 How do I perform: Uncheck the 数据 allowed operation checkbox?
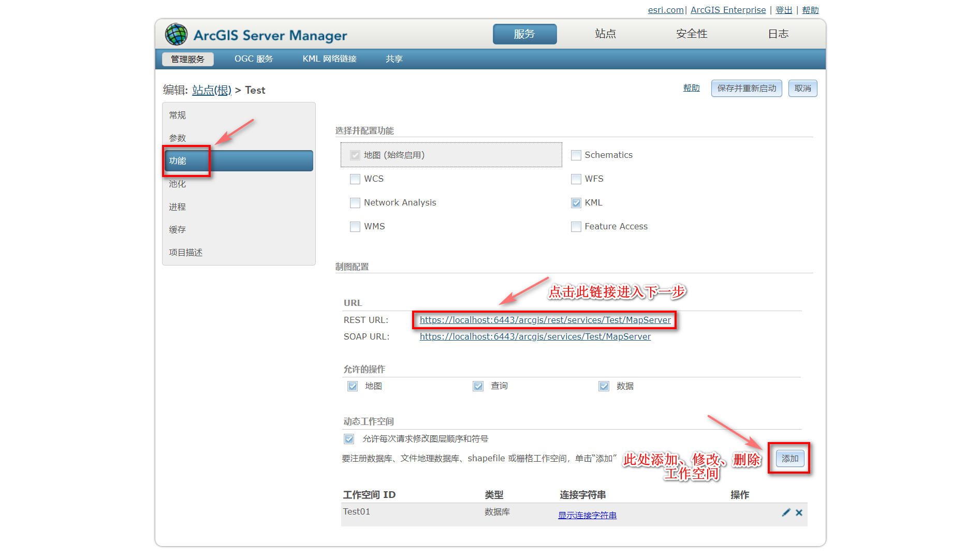tap(604, 386)
